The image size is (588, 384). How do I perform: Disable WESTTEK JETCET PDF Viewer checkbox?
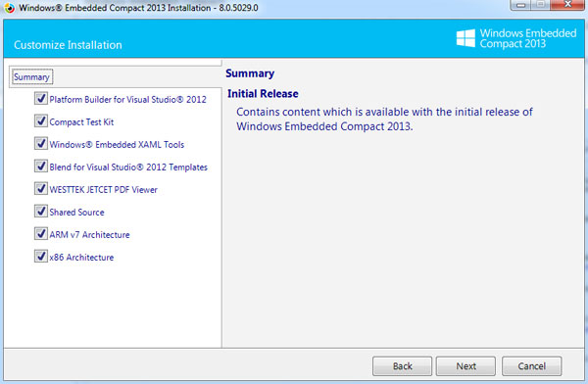[41, 189]
